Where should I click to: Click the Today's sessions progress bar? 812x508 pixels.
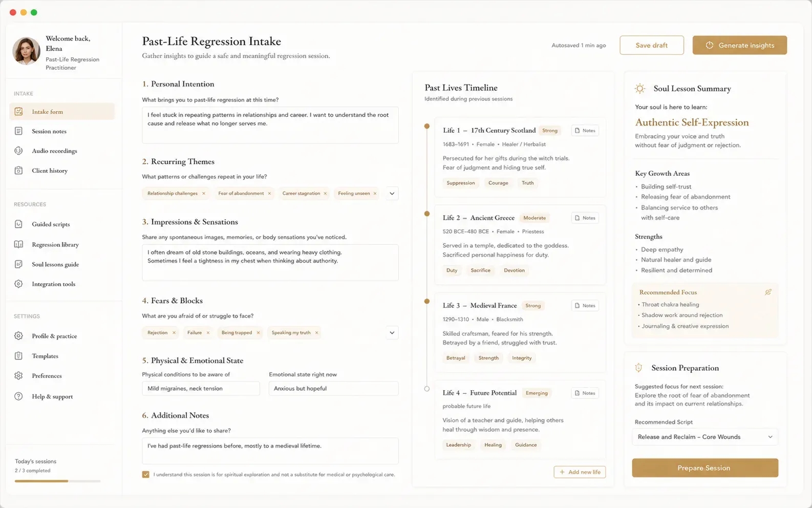[57, 481]
